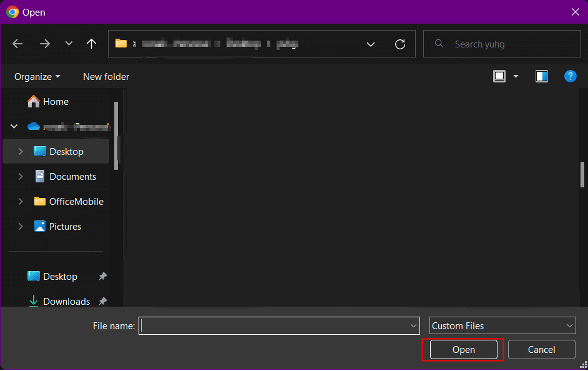Click the search magnifier icon
Viewport: 588px width, 371px height.
[x=439, y=44]
